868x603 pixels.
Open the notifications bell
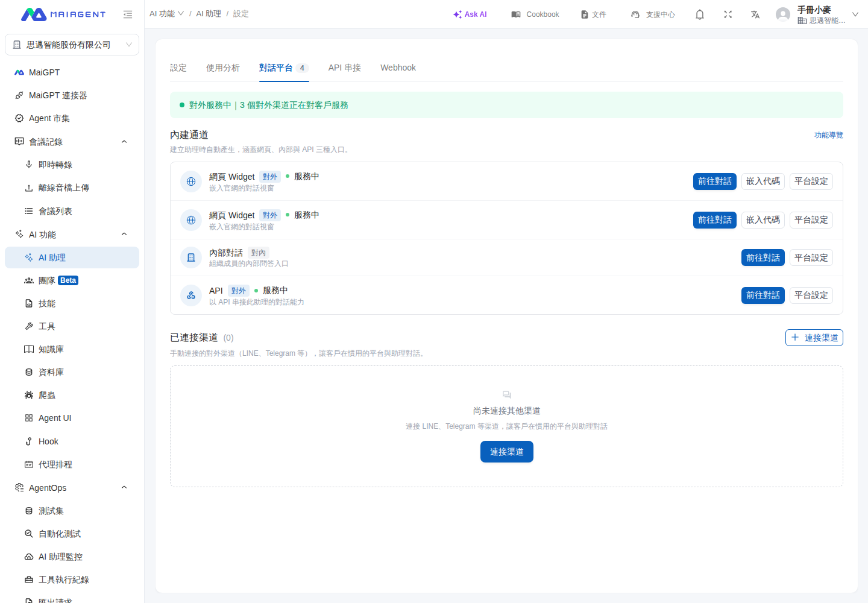(x=700, y=14)
